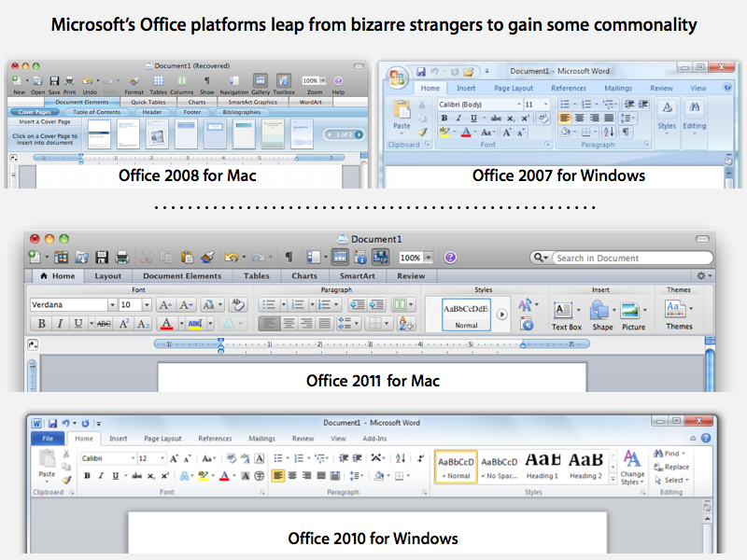The image size is (747, 560).
Task: Open the Styles button in Office 2007
Action: click(x=667, y=116)
